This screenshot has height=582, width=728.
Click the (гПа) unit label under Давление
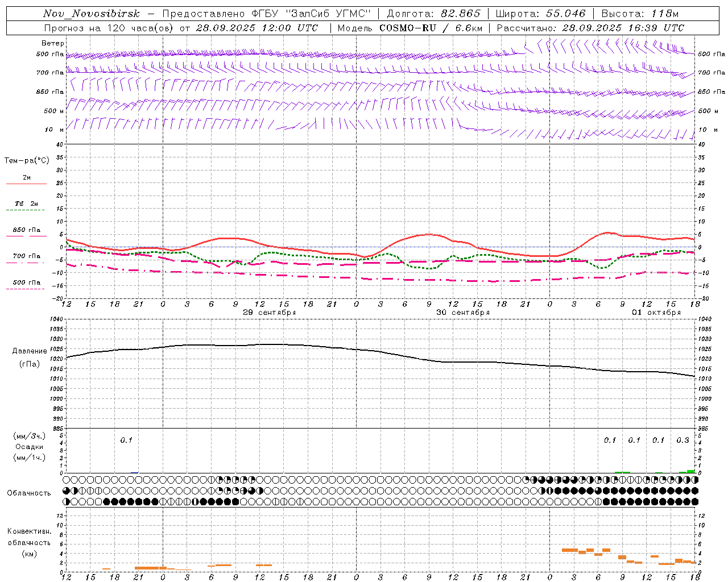coord(30,364)
